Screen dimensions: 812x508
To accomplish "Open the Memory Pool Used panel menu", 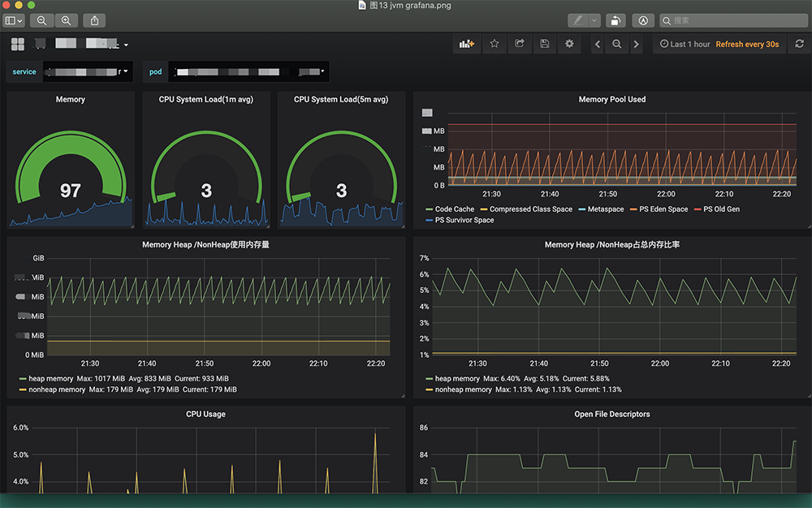I will [611, 99].
